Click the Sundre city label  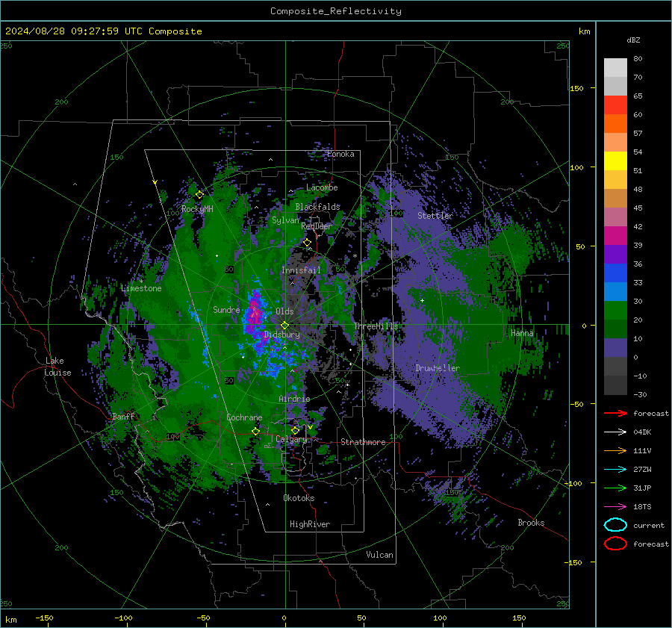[x=226, y=310]
